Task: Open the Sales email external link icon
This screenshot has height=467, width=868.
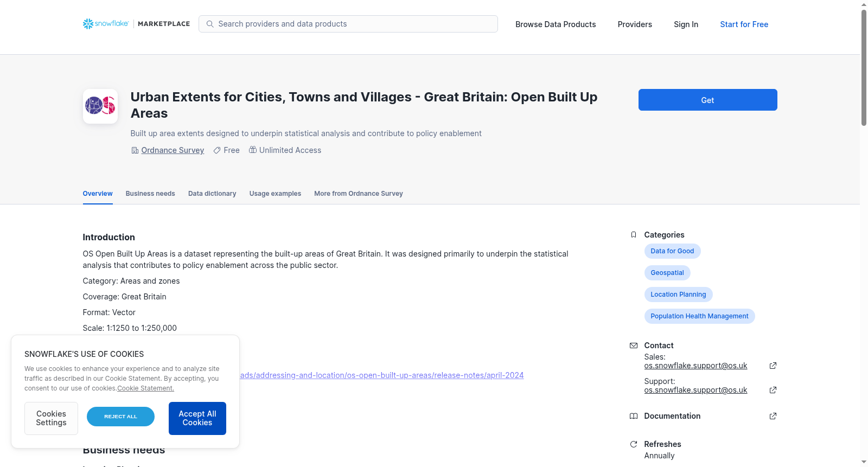Action: [x=773, y=366]
